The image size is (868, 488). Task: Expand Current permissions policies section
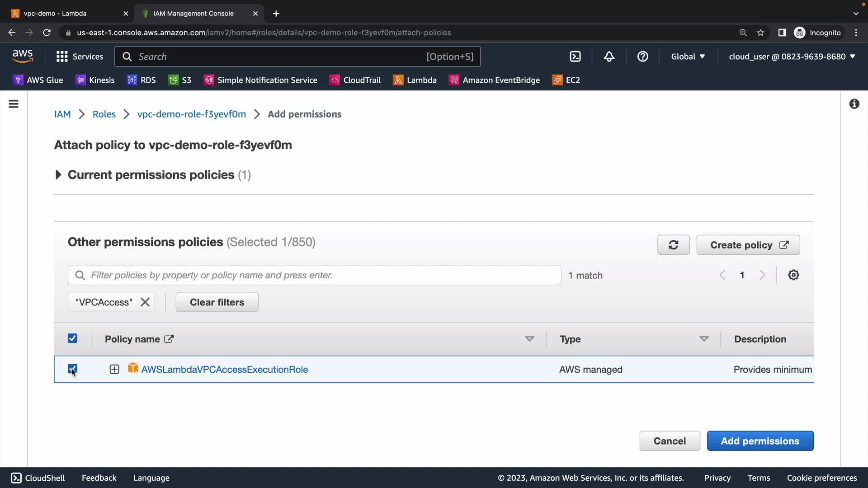(x=58, y=175)
